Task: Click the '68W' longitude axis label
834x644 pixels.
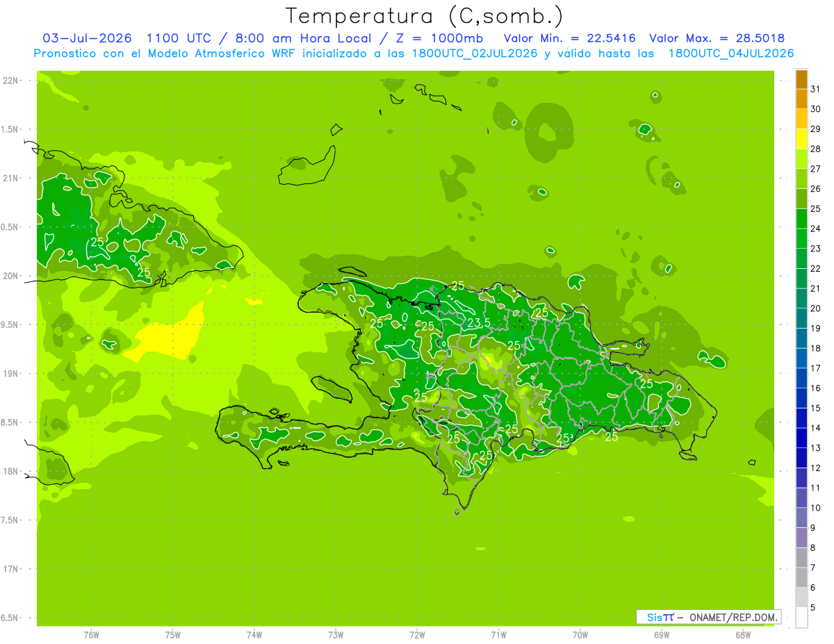Action: [743, 635]
